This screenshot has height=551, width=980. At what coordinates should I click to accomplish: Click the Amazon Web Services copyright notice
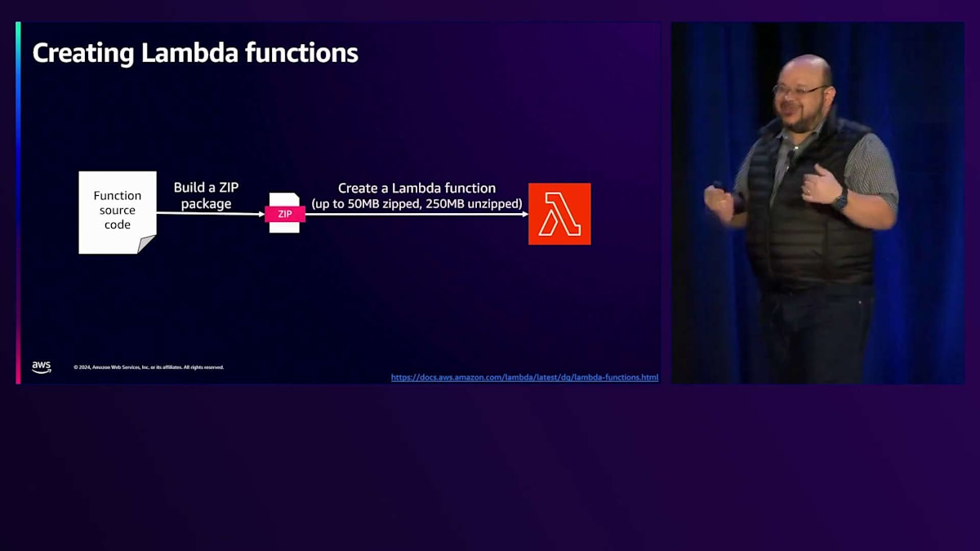point(149,367)
